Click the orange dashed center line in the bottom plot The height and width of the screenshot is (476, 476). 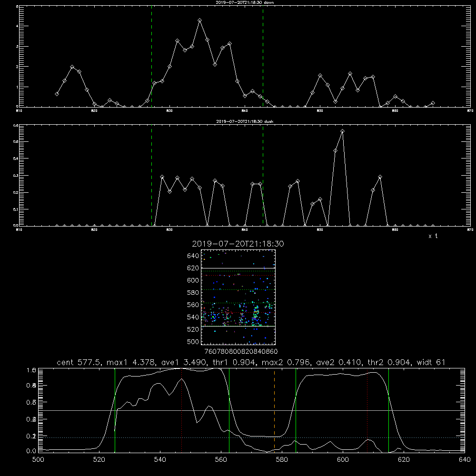pos(275,410)
